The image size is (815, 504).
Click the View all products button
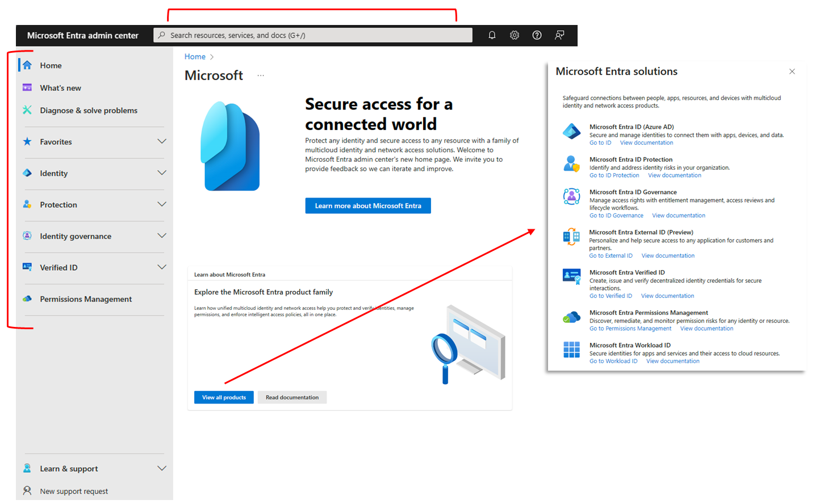point(224,397)
